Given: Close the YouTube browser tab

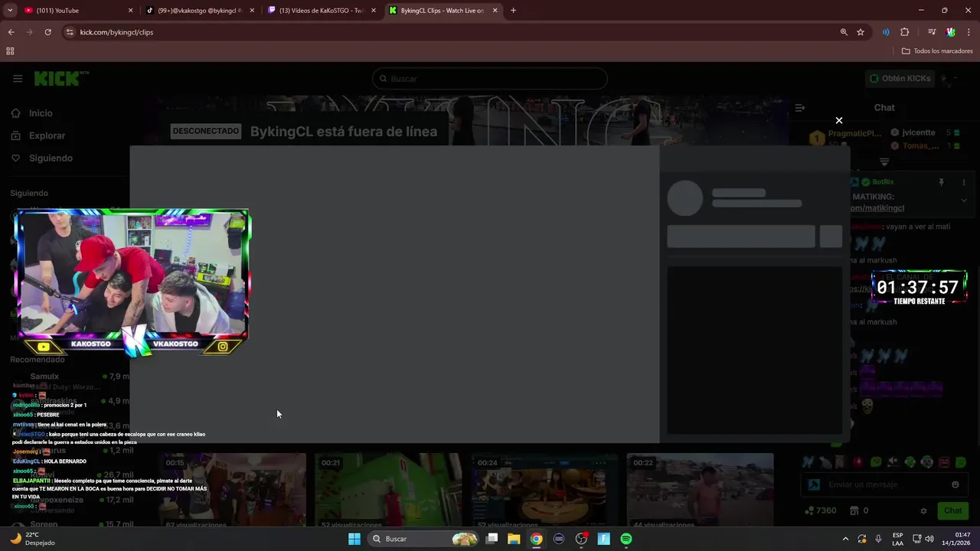Looking at the screenshot, I should point(130,11).
